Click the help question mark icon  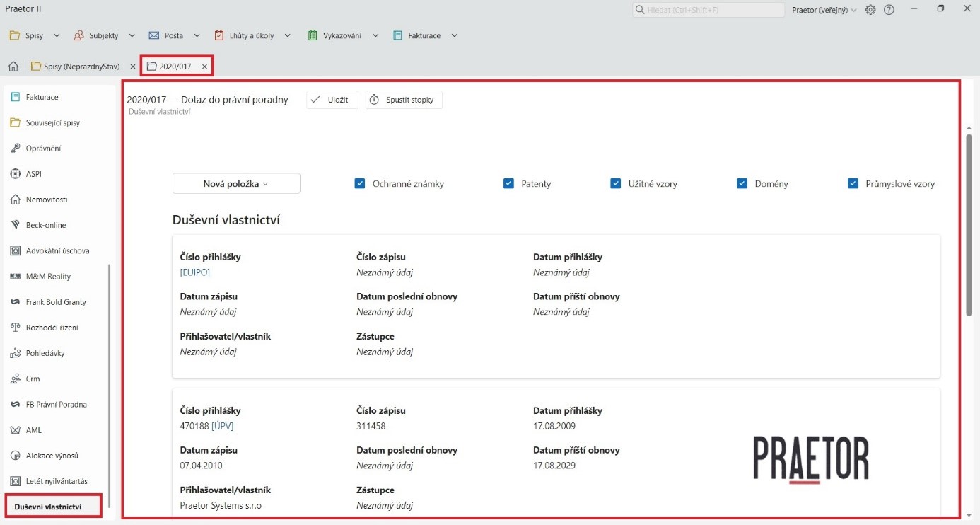click(x=889, y=10)
